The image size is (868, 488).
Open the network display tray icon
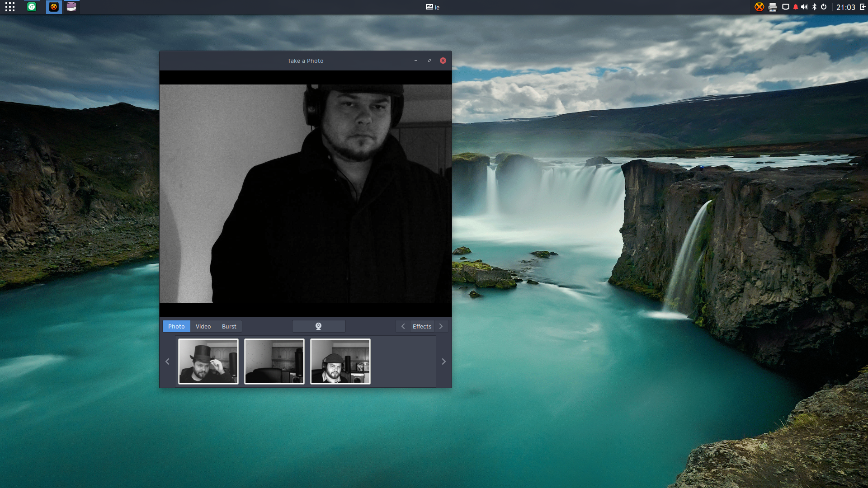786,7
